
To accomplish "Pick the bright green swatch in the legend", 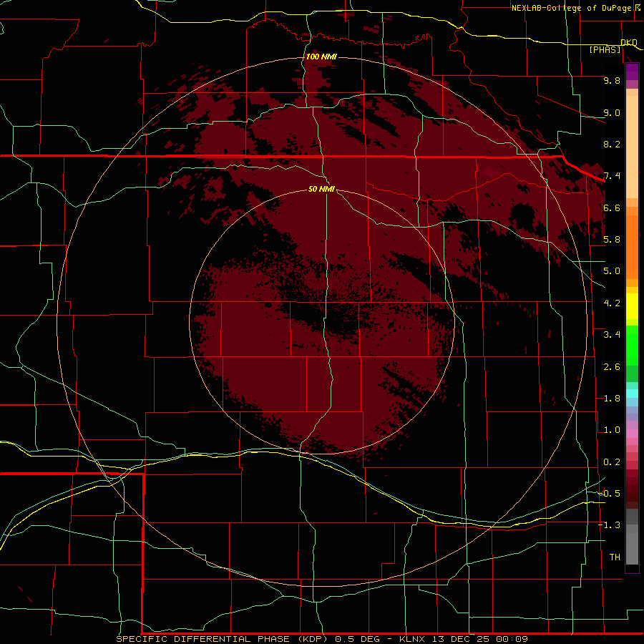I will point(632,346).
